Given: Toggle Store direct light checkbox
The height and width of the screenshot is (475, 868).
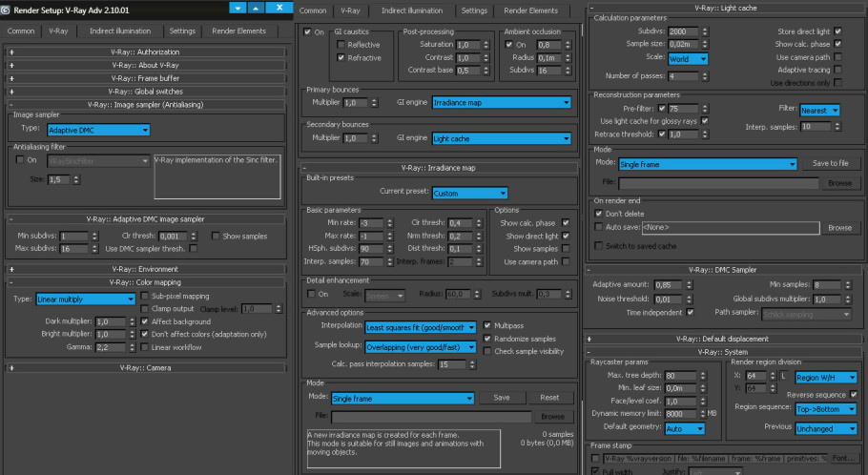Looking at the screenshot, I should coord(838,31).
